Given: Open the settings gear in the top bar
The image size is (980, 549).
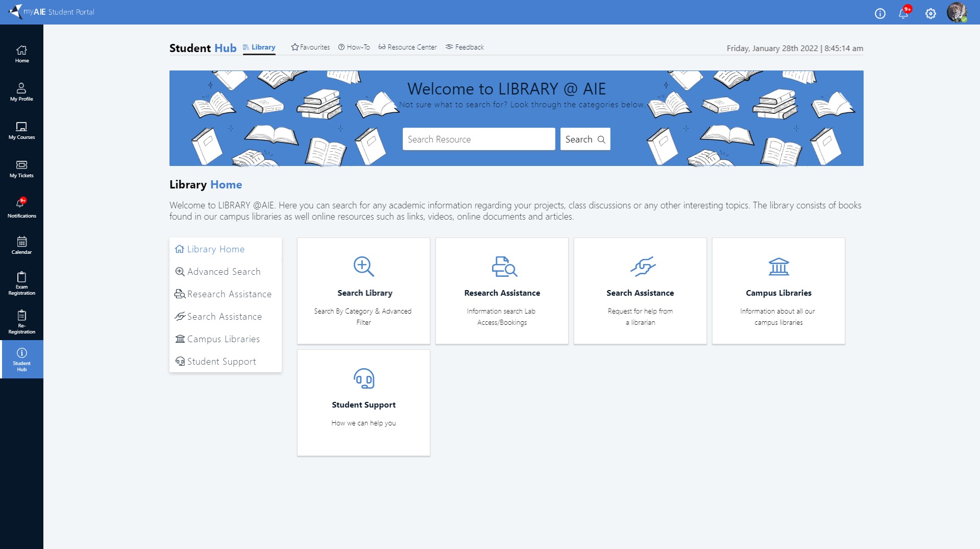Looking at the screenshot, I should click(930, 13).
